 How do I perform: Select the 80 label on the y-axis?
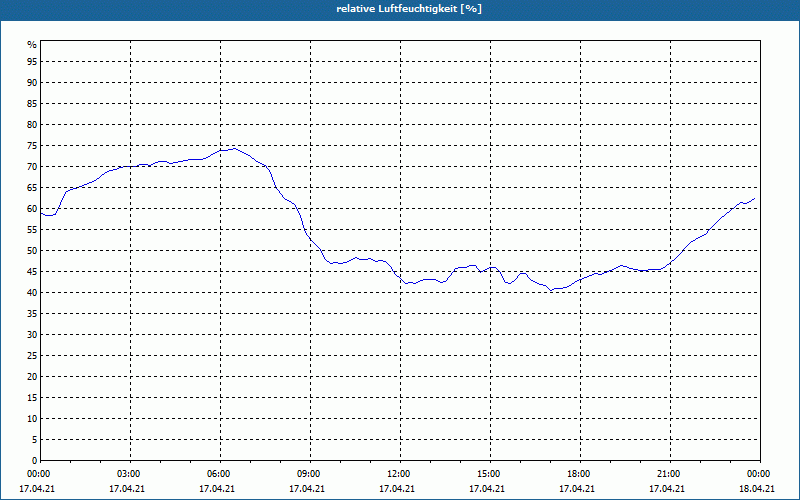coord(32,124)
